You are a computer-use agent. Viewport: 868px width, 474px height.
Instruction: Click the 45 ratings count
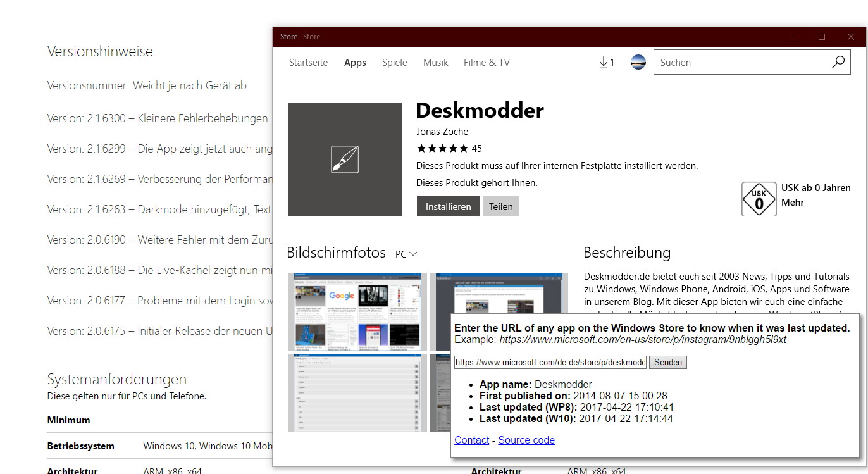click(x=476, y=149)
